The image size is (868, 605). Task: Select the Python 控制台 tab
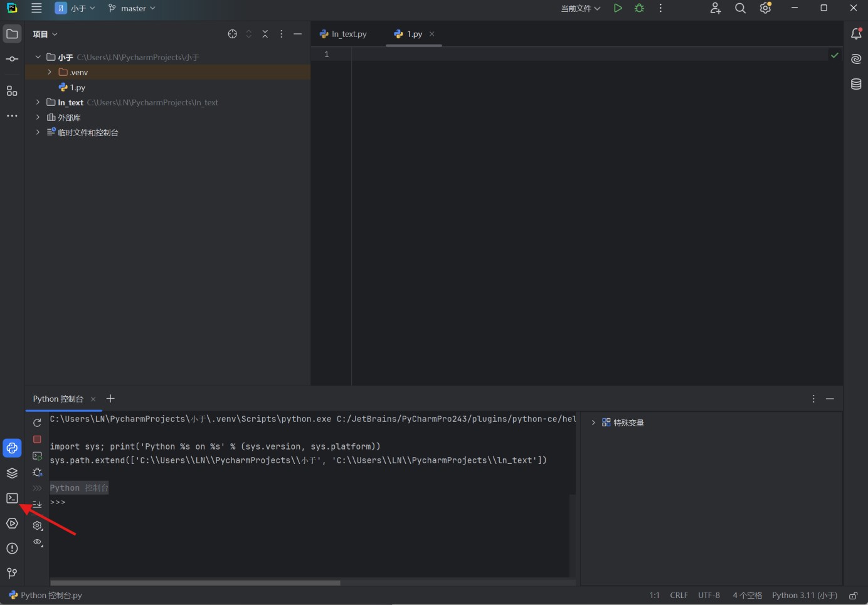click(58, 399)
